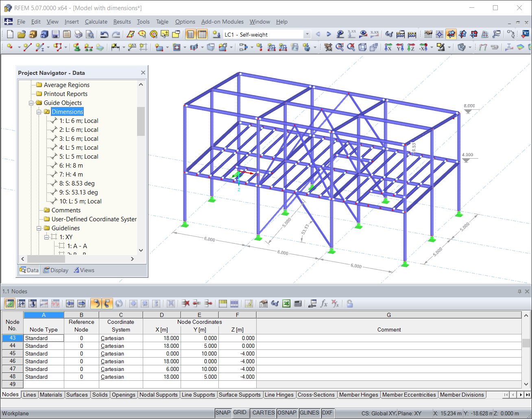532x419 pixels.
Task: Collapse the 1: XY guideline node
Action: tap(47, 237)
